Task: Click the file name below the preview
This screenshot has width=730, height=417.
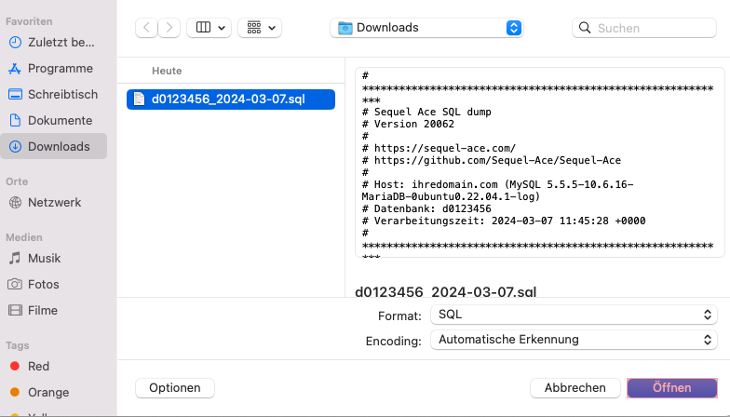Action: coord(446,292)
